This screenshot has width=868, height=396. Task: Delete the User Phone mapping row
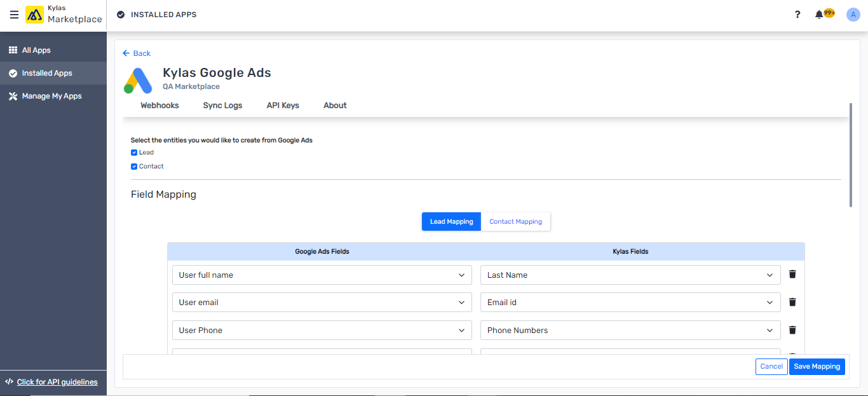[792, 330]
